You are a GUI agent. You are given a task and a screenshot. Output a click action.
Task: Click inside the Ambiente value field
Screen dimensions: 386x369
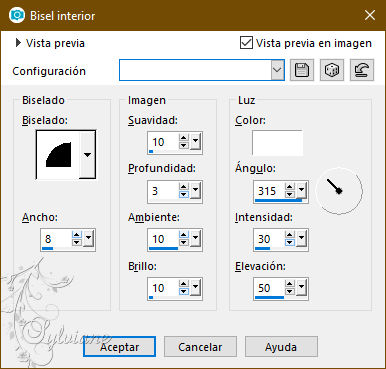(x=163, y=239)
